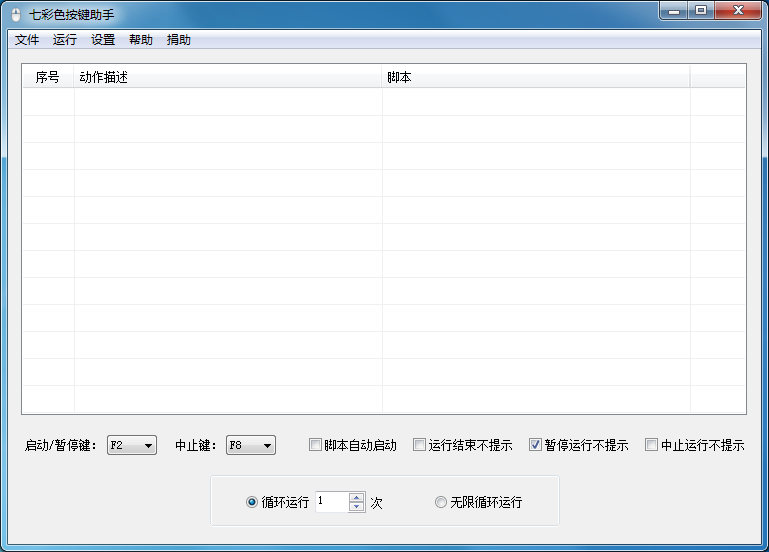This screenshot has width=769, height=552.
Task: Click the mouse app icon in title bar
Action: click(x=16, y=15)
